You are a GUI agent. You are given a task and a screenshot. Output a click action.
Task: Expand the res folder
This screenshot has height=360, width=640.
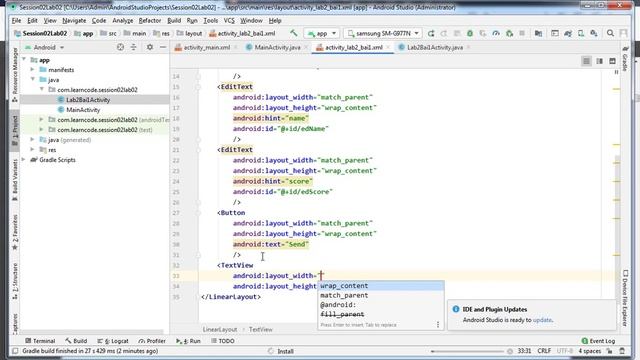click(x=33, y=150)
